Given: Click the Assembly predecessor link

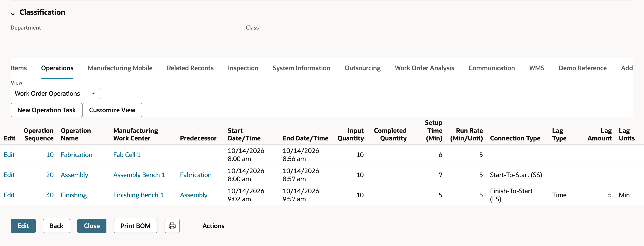Looking at the screenshot, I should tap(194, 195).
